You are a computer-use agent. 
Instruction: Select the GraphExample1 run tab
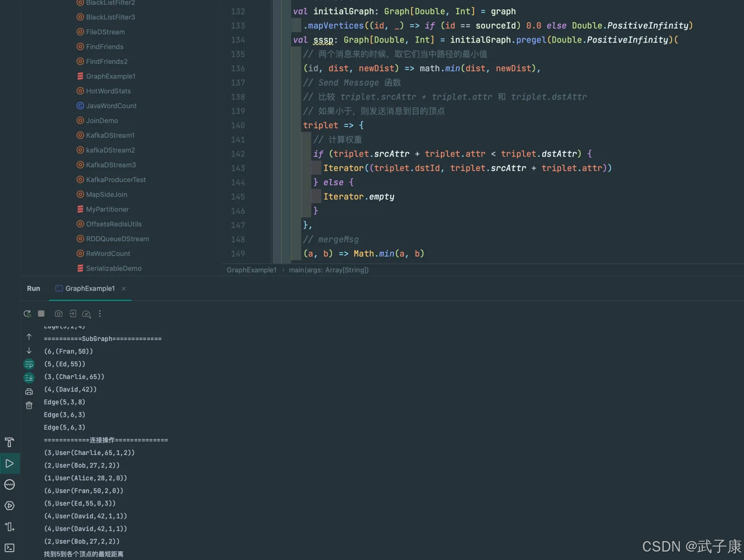coord(90,288)
